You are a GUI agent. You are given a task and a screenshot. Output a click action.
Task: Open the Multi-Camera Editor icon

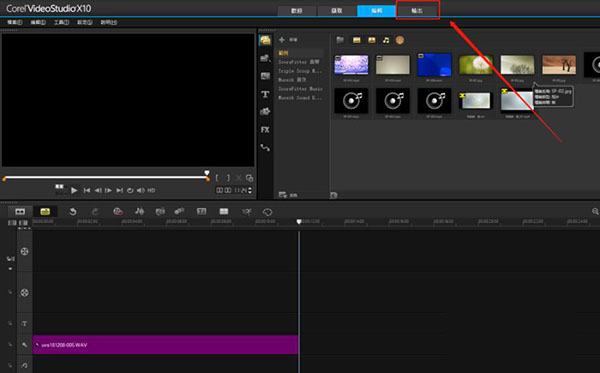tap(224, 211)
